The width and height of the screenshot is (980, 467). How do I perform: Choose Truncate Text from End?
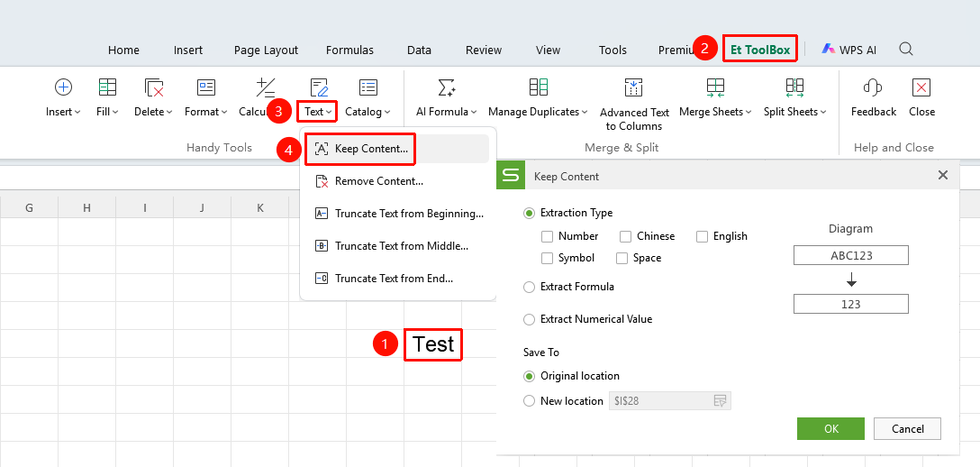(397, 279)
